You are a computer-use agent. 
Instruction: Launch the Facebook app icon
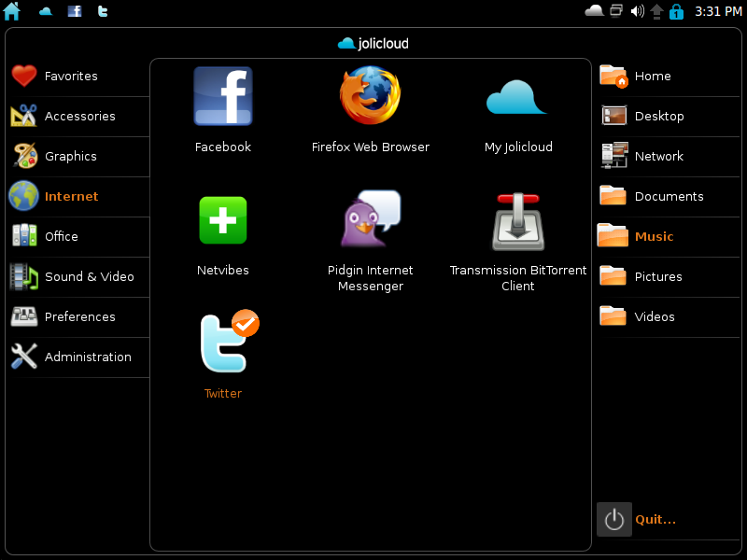tap(223, 96)
